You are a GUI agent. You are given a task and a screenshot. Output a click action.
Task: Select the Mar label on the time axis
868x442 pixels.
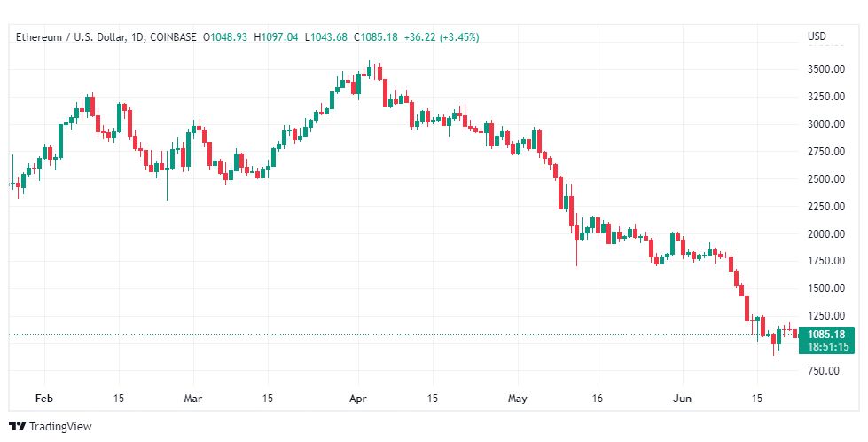[x=193, y=399]
